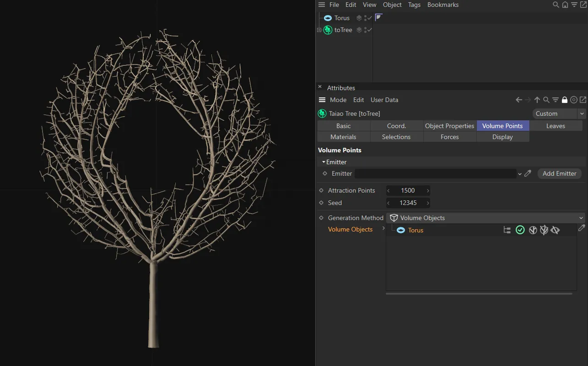Click the lock icon in Attributes toolbar

click(x=565, y=100)
